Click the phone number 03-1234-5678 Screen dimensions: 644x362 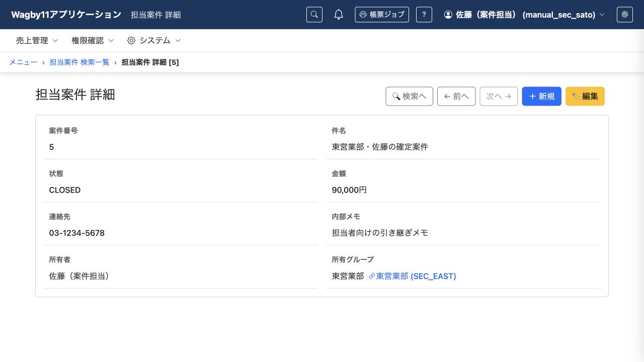[x=77, y=233]
